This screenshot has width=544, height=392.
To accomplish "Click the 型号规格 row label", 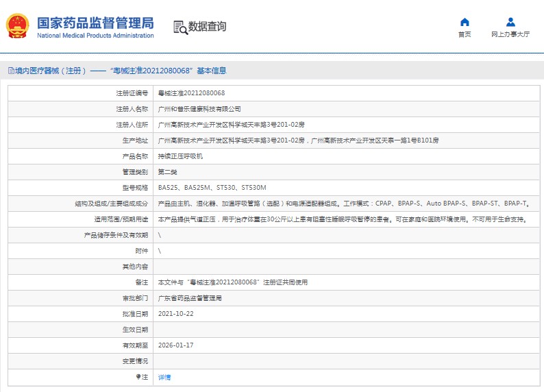I will 135,188.
